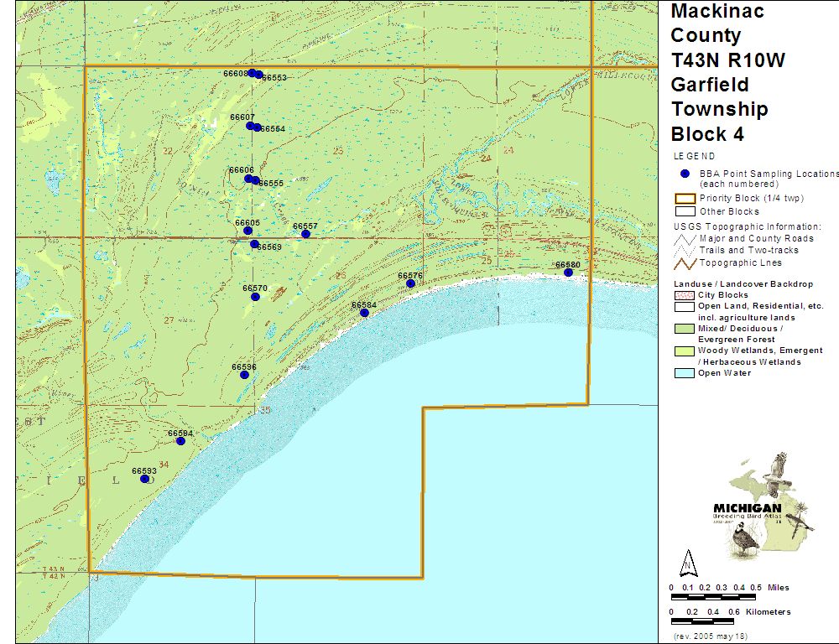Image resolution: width=839 pixels, height=644 pixels.
Task: Click sampling point marker 66584
Action: [364, 313]
